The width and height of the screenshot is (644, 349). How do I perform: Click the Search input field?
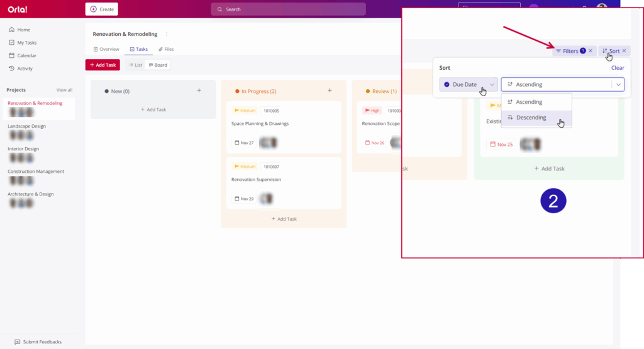[288, 9]
